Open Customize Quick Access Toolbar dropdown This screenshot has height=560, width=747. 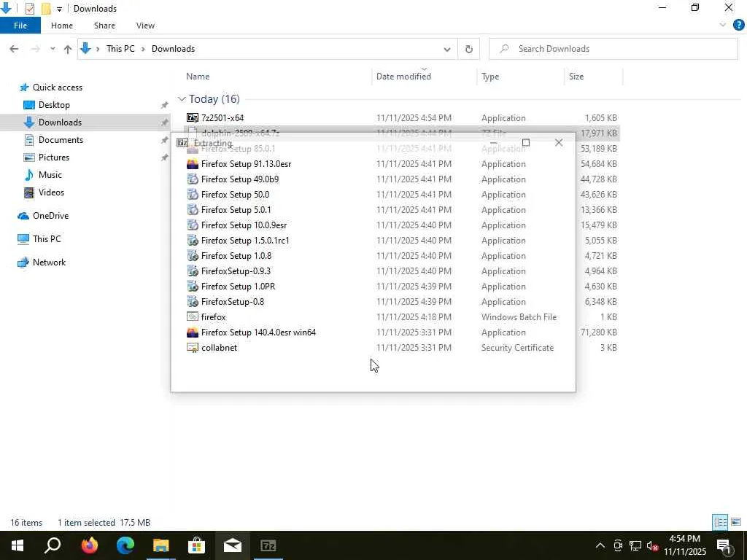[59, 9]
